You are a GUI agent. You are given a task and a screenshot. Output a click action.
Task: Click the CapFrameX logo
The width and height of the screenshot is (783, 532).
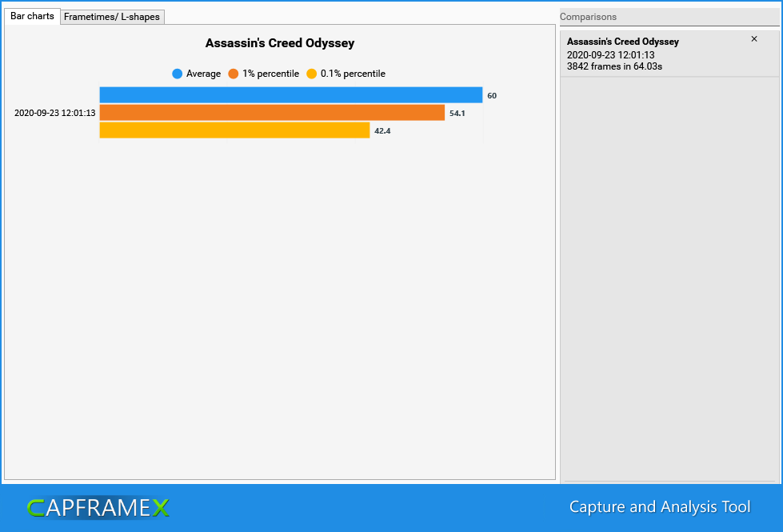tap(98, 508)
